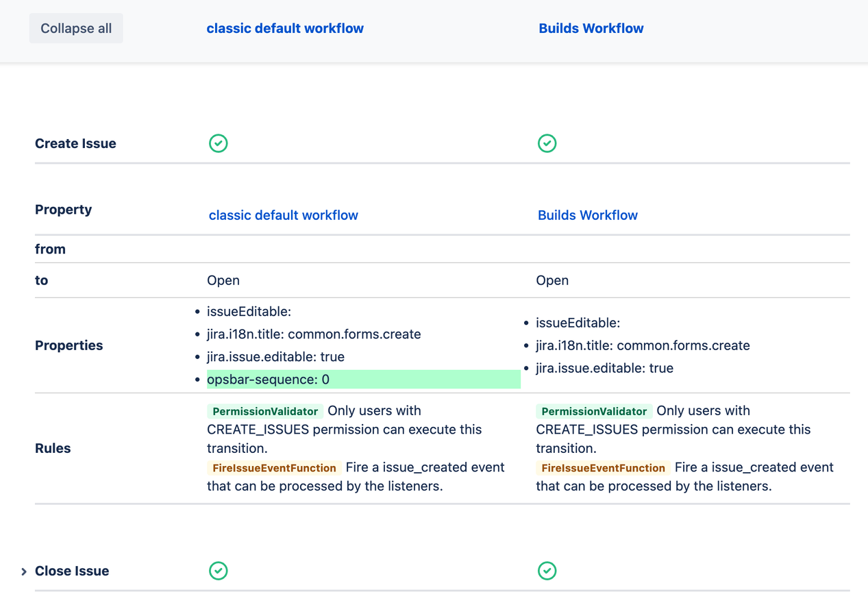868x616 pixels.
Task: Click the Collapse all button
Action: tap(76, 28)
